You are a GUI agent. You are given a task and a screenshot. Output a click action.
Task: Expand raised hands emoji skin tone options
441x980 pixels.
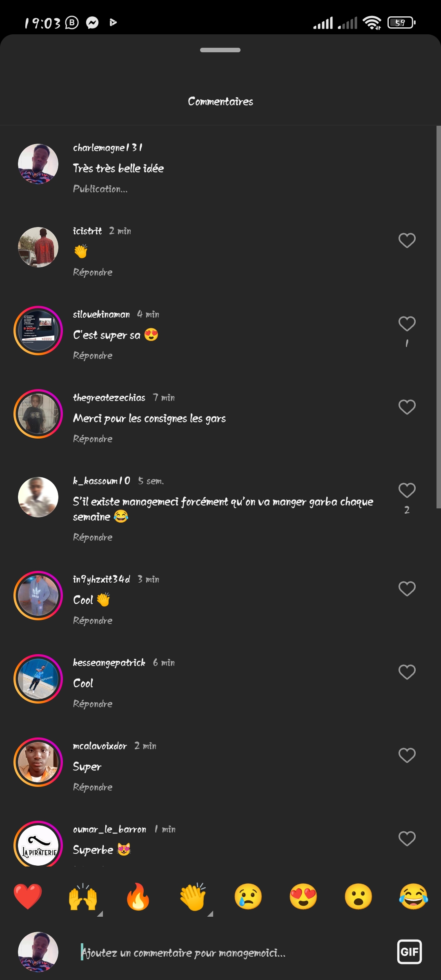[100, 914]
